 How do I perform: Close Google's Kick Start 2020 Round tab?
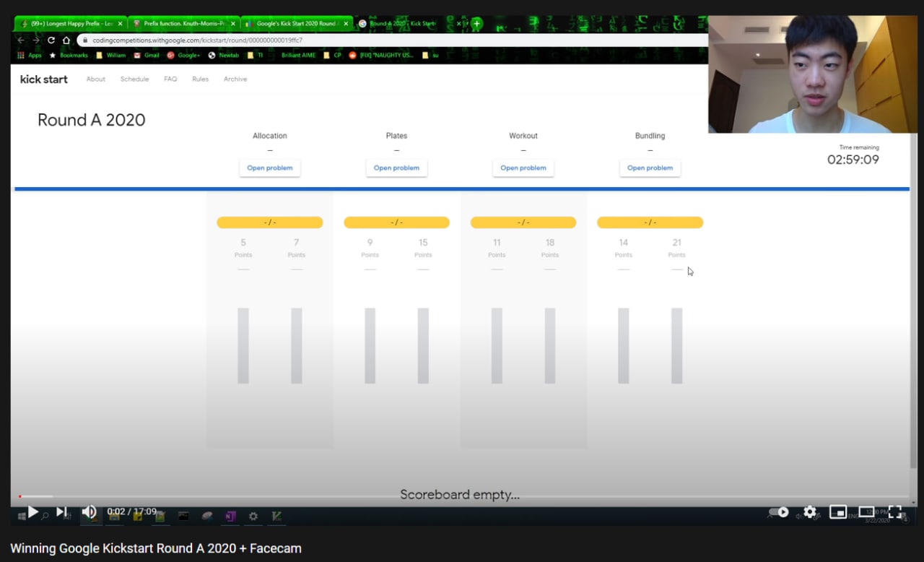[346, 24]
